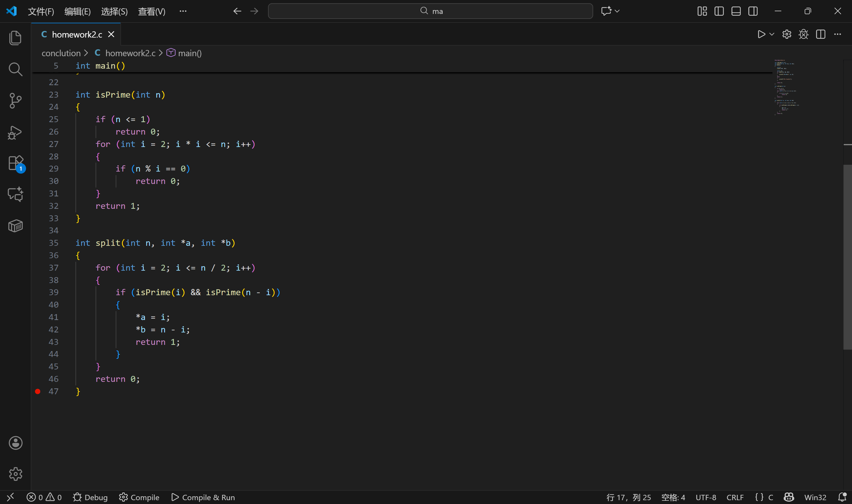Open the Search view in sidebar
The width and height of the screenshot is (852, 504).
point(15,69)
